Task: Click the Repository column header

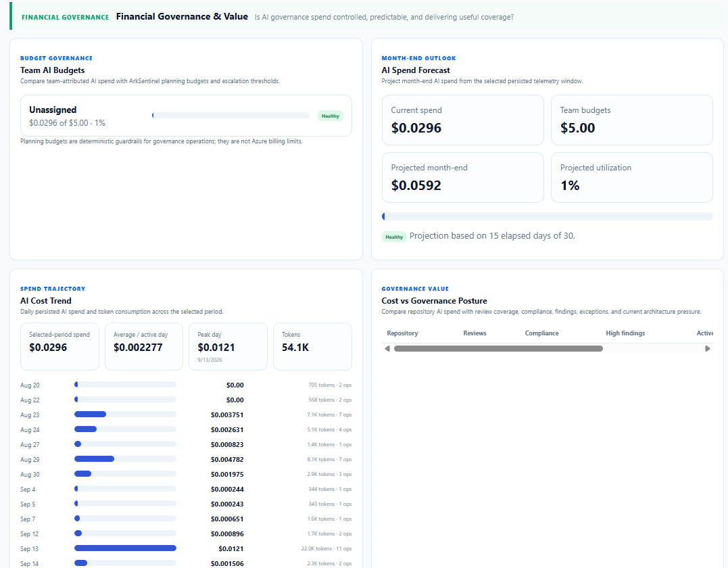Action: [x=402, y=333]
